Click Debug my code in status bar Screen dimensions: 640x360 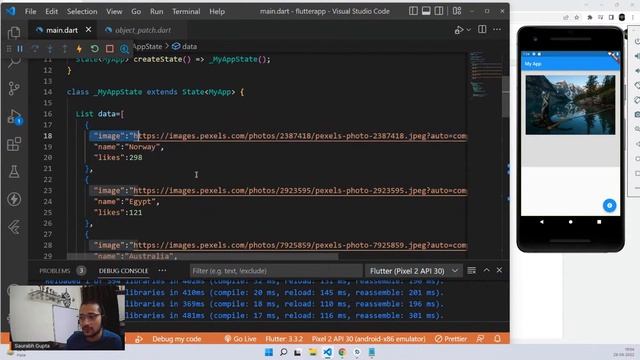click(176, 339)
